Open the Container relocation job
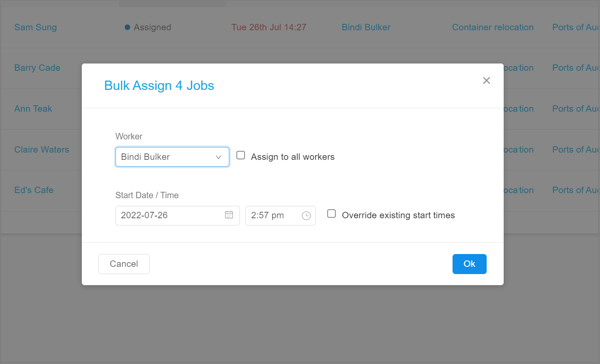This screenshot has height=364, width=600. [493, 27]
